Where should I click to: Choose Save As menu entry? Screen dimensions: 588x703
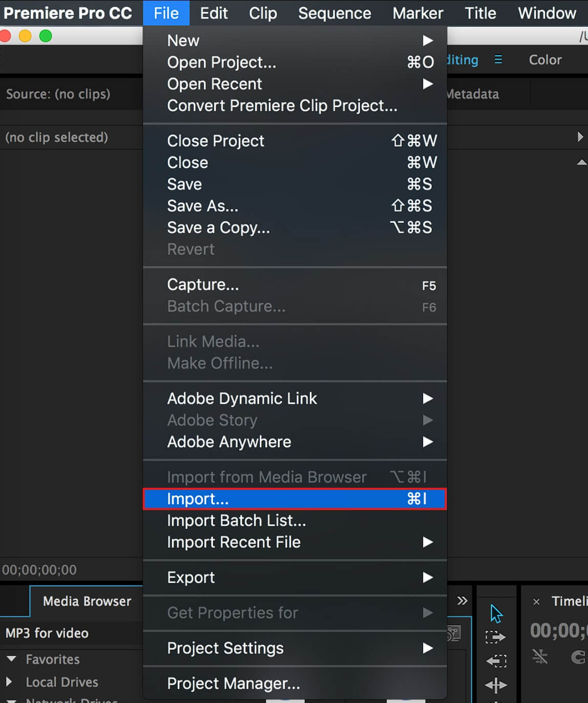295,206
